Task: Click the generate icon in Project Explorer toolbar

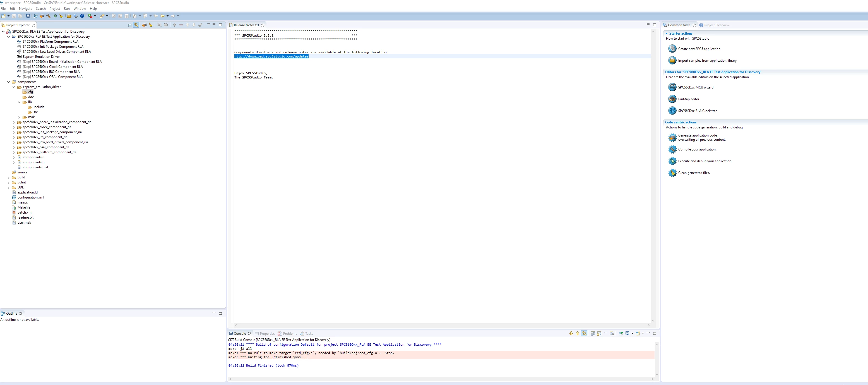Action: pos(144,25)
